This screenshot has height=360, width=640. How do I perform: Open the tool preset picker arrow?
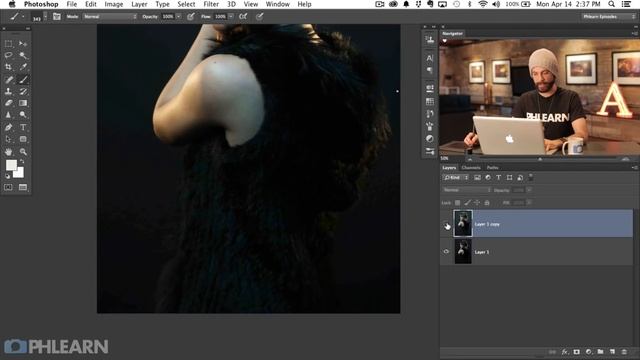(23, 17)
